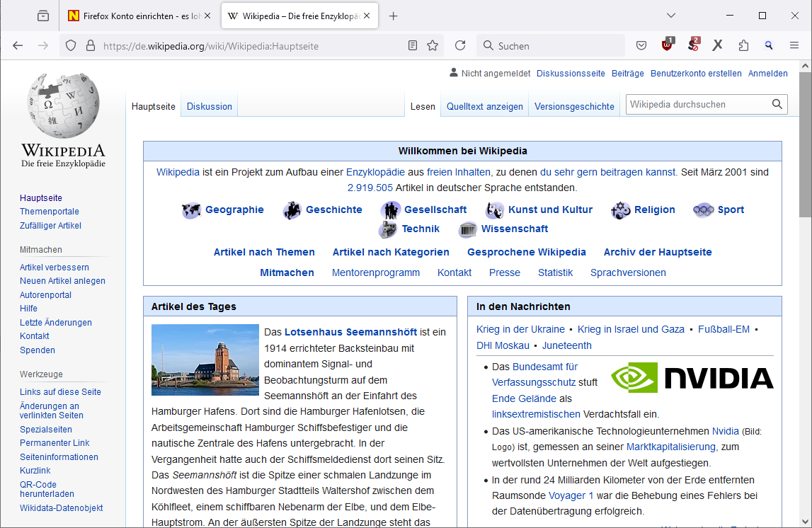
Task: Go back to the previous page
Action: (18, 45)
